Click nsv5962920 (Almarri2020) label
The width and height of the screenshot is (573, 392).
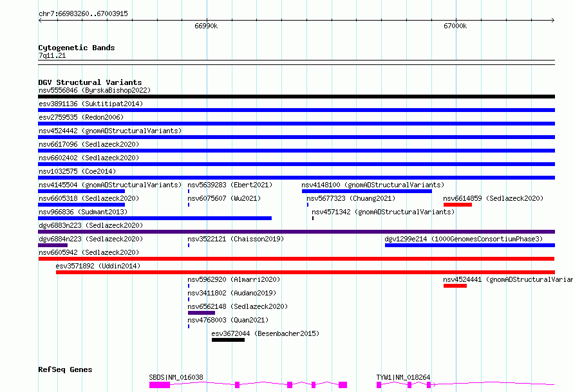234,279
